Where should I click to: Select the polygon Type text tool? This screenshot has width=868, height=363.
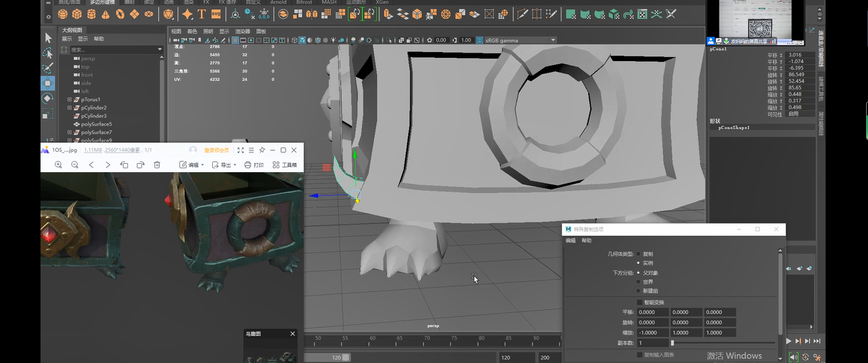tap(201, 14)
